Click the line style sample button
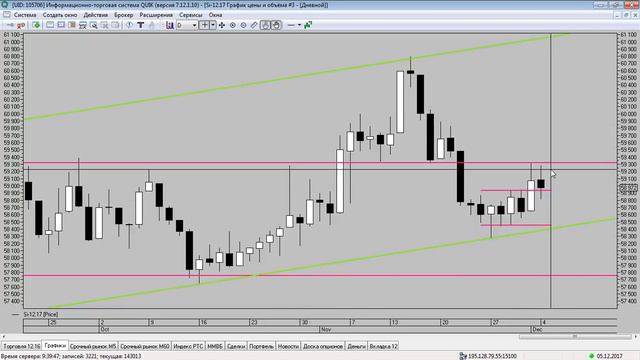 pyautogui.click(x=291, y=25)
